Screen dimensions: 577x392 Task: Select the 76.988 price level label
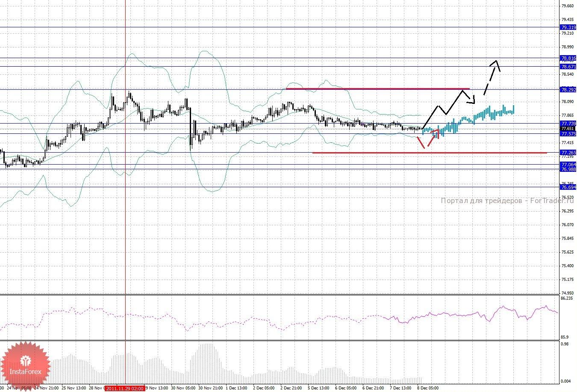pyautogui.click(x=568, y=169)
